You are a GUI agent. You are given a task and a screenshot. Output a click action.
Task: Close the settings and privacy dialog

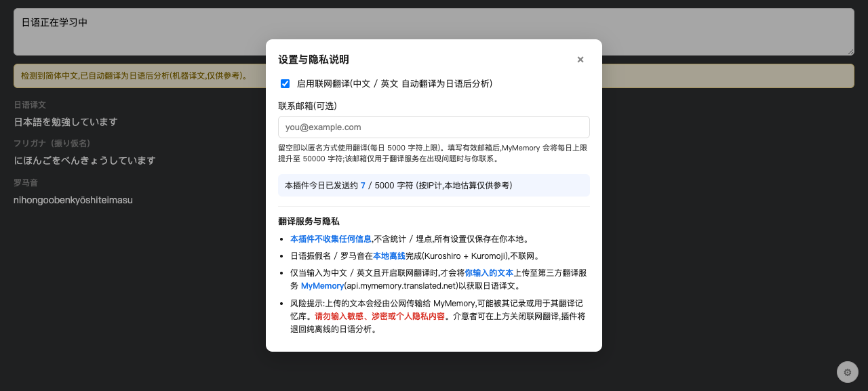click(x=580, y=60)
